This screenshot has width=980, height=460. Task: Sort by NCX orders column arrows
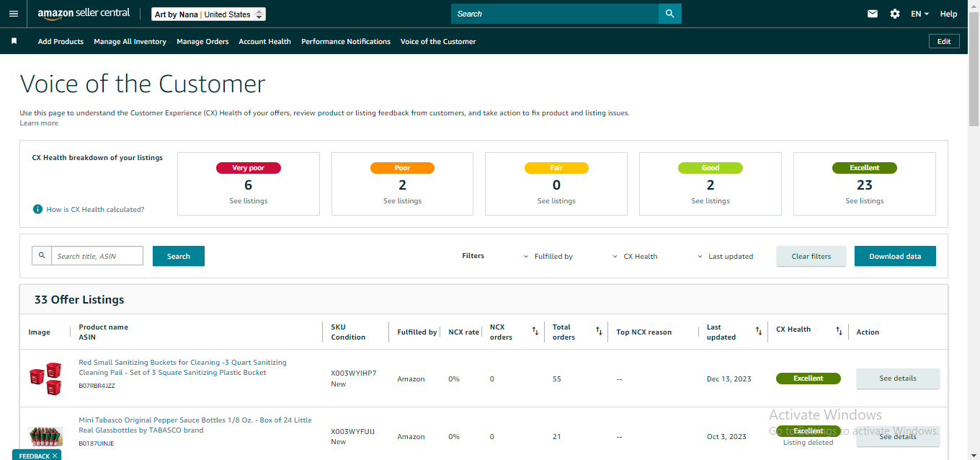point(535,331)
